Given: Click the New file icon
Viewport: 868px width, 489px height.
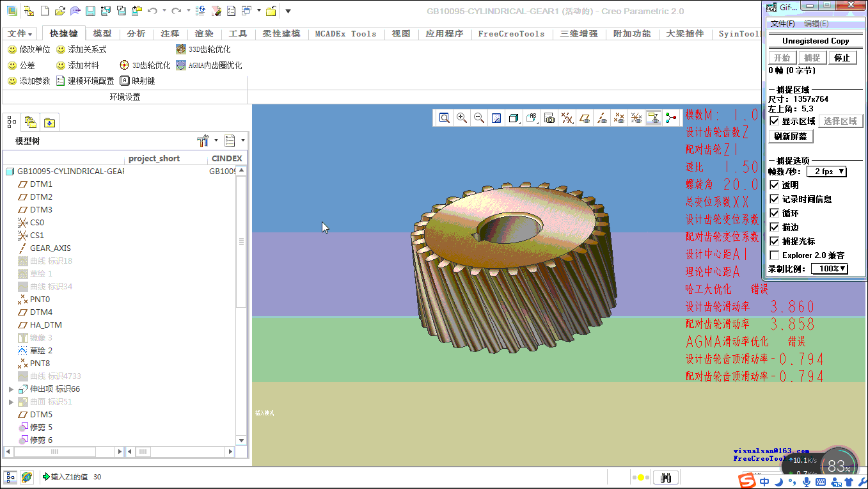Looking at the screenshot, I should tap(45, 11).
